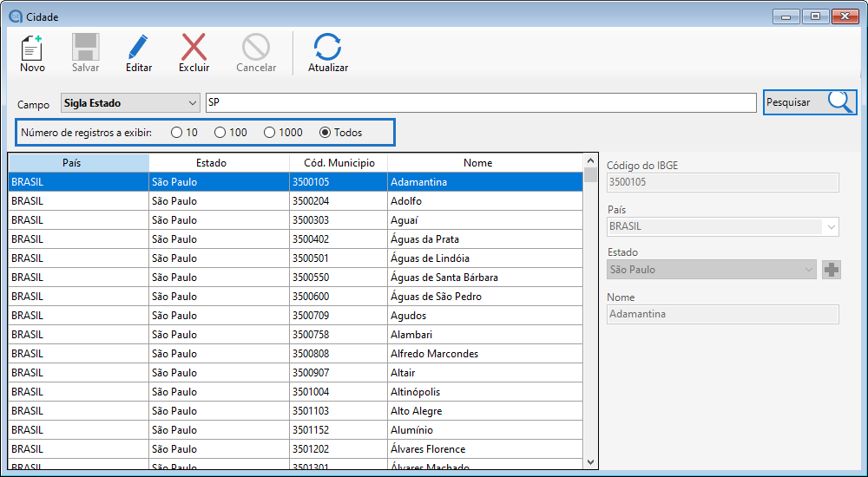
Task: Select the 10 records radio option
Action: point(177,133)
